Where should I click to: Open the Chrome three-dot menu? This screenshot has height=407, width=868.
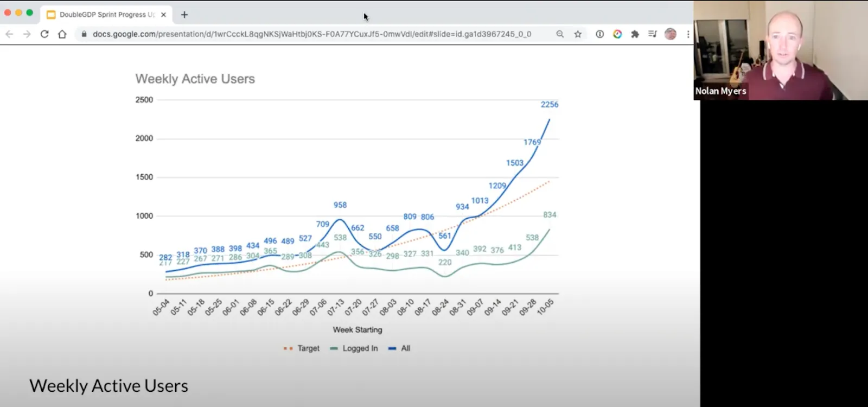click(x=688, y=34)
